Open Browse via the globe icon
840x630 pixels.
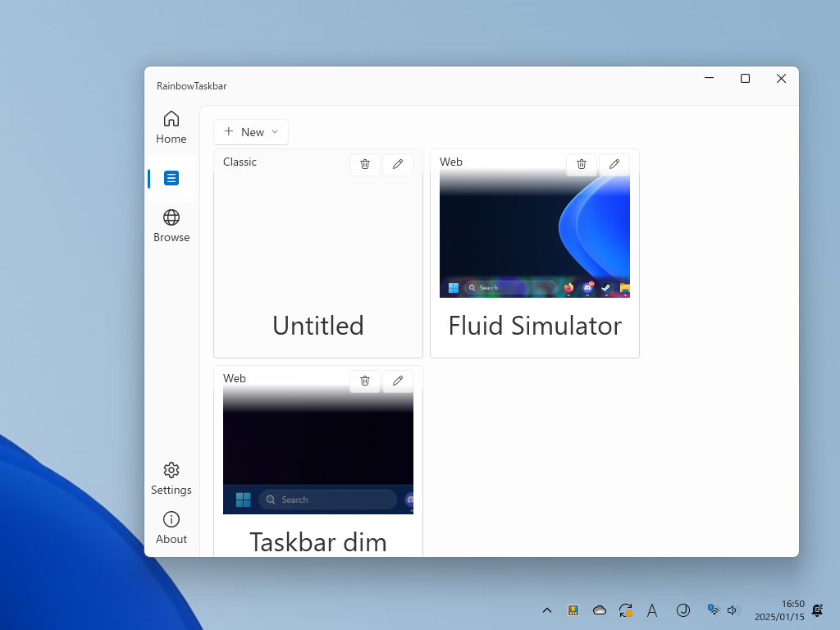point(171,217)
